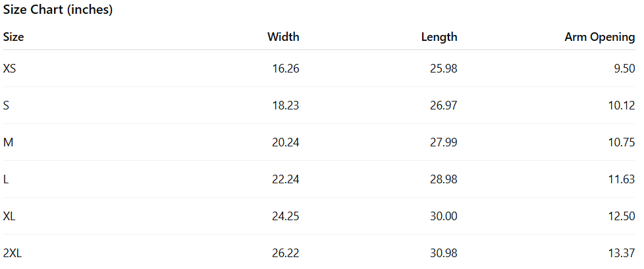Click the XL arm opening value 12.50
Image resolution: width=644 pixels, height=269 pixels.
point(622,216)
